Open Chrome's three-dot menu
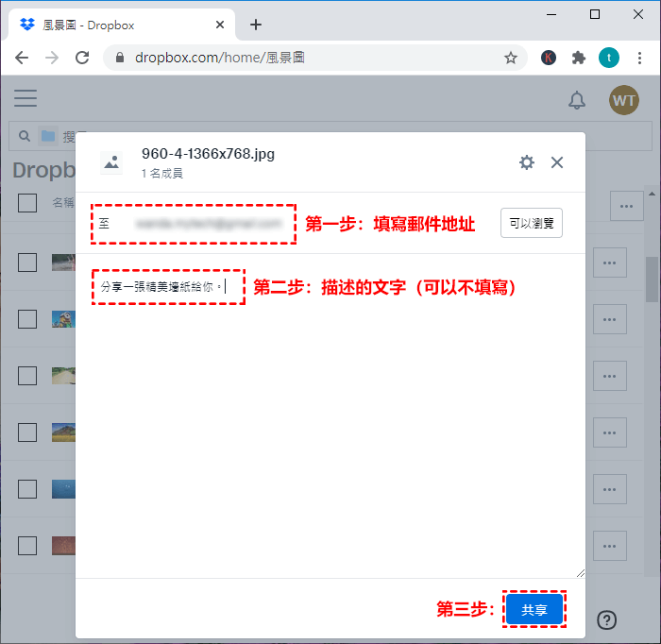 point(639,58)
